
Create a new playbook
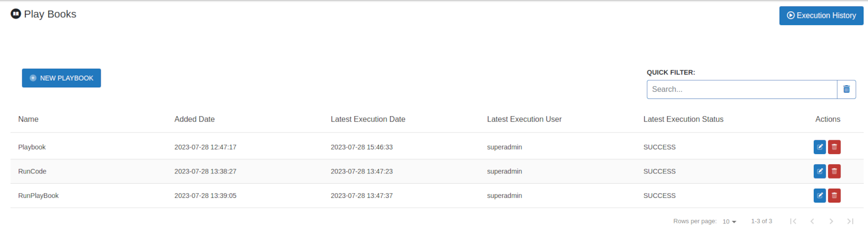pos(61,78)
